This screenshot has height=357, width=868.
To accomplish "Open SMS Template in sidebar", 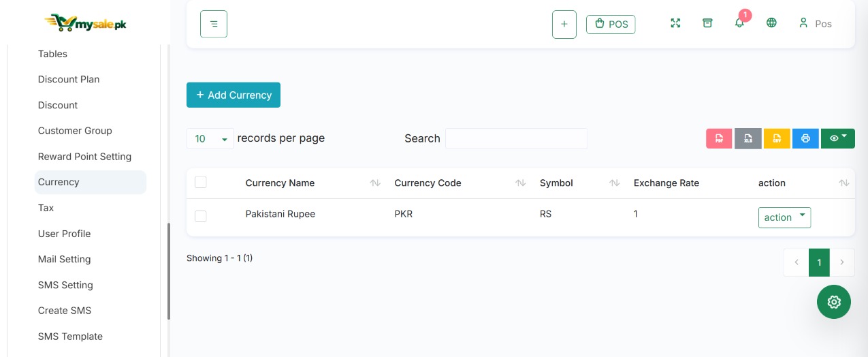I will tap(70, 337).
